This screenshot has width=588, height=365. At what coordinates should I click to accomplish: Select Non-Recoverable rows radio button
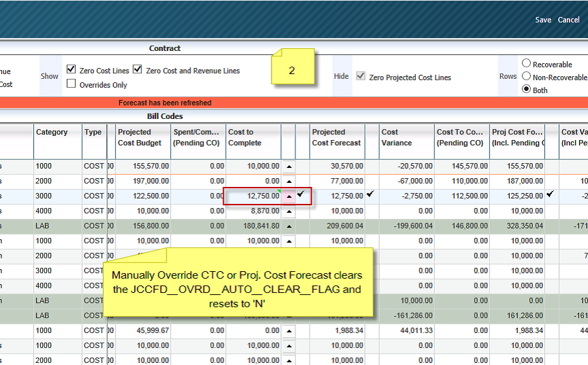pyautogui.click(x=527, y=76)
